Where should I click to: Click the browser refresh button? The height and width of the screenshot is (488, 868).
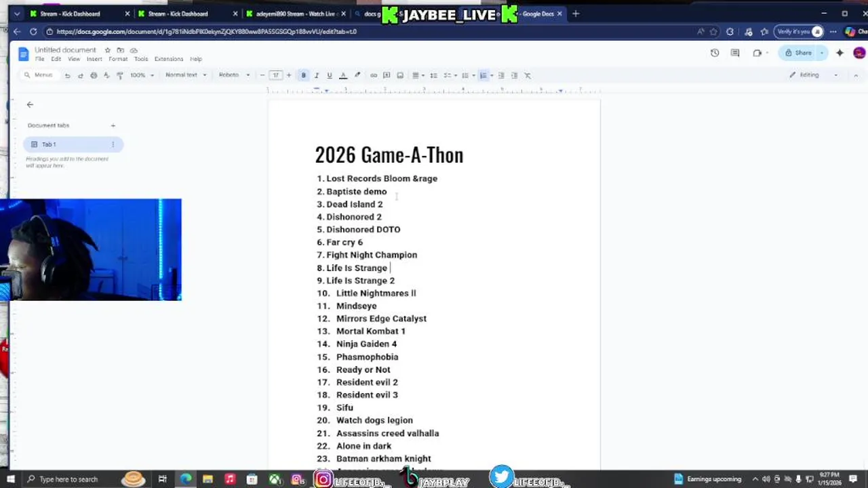(x=33, y=31)
